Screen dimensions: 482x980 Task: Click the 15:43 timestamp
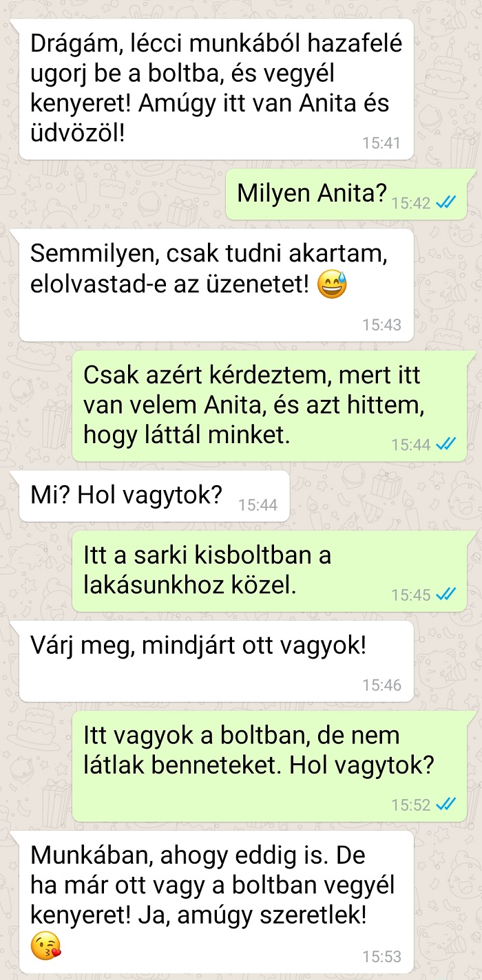tap(381, 325)
